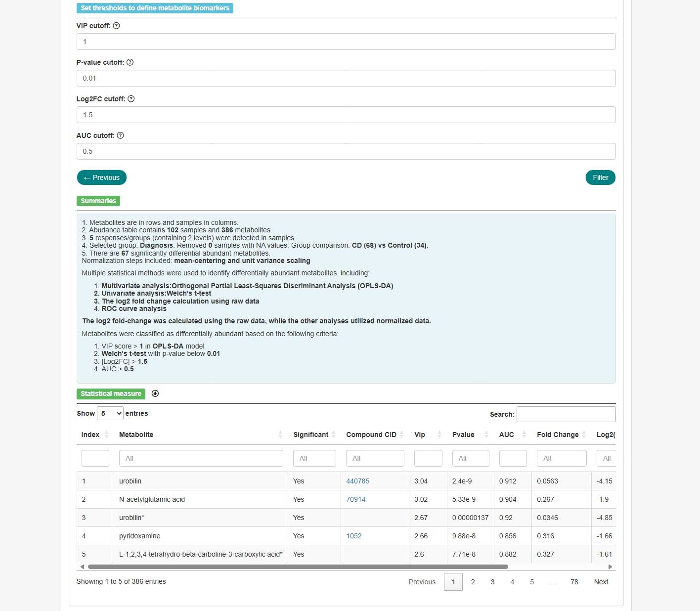Click the VIP cutoff input field
The image size is (700, 611).
click(x=346, y=42)
